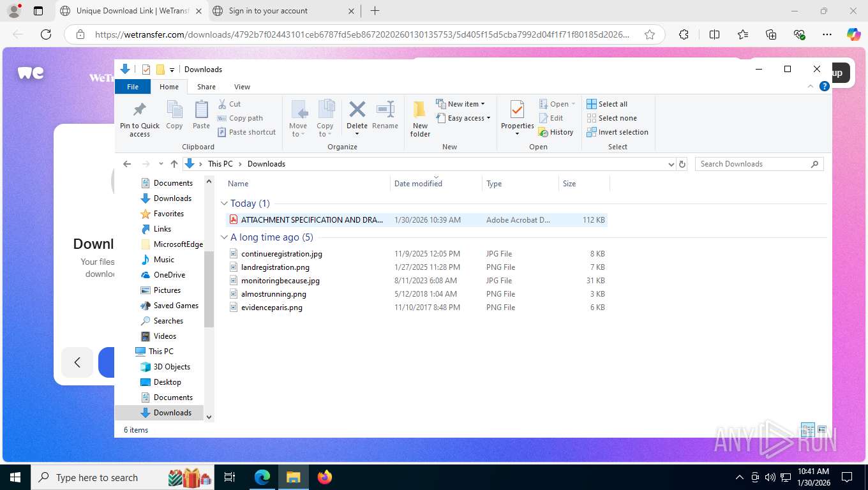
Task: Refresh the Downloads folder view
Action: [682, 164]
